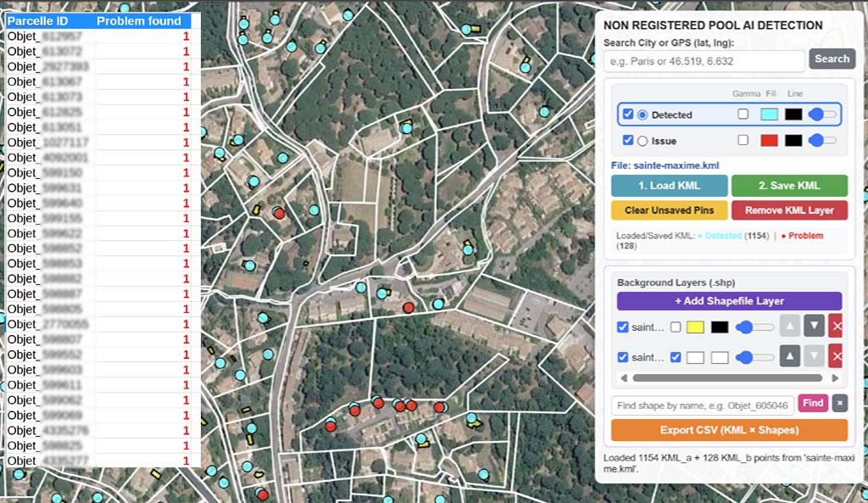
Task: Select the Detected radio button
Action: [x=643, y=115]
